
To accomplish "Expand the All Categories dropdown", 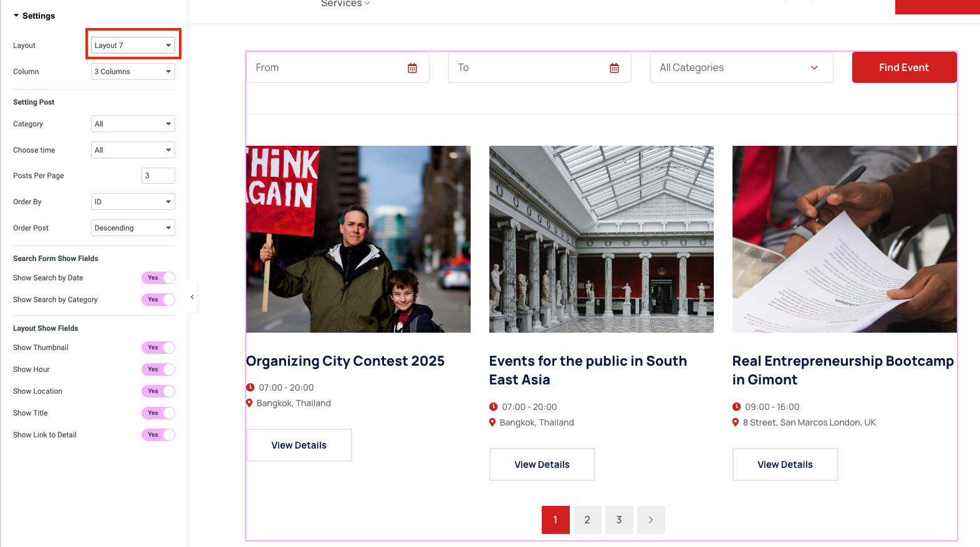I will tap(741, 68).
